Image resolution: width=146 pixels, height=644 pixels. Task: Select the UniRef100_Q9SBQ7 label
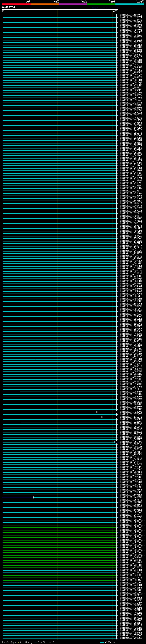(131, 85)
